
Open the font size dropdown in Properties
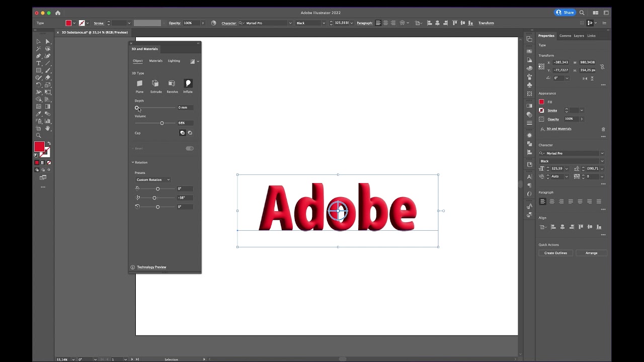click(566, 169)
